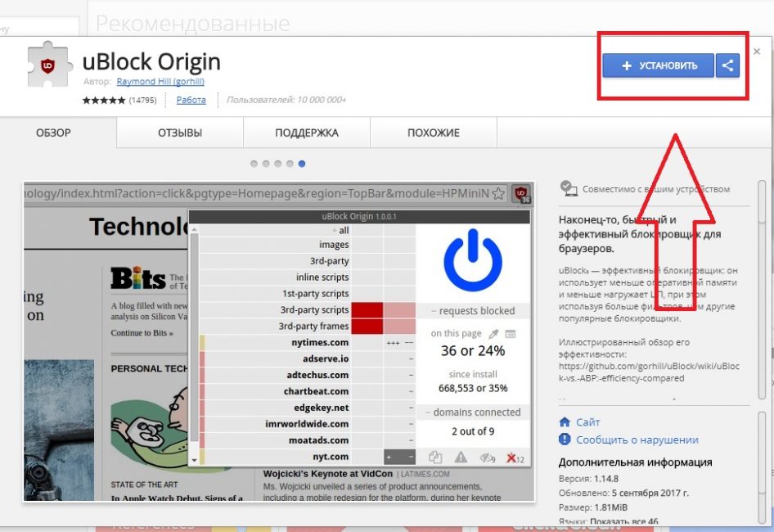
Task: Collapse the 'domains connected' section header
Action: [473, 412]
